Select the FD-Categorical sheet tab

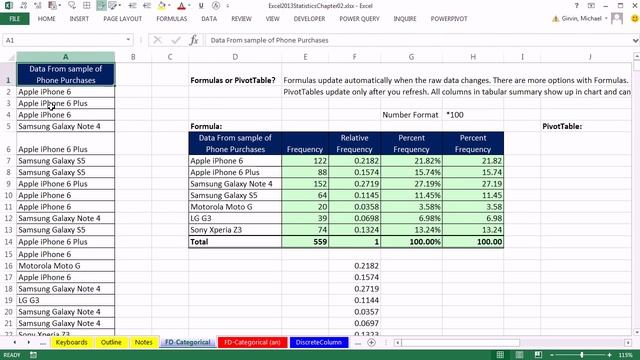click(x=188, y=342)
